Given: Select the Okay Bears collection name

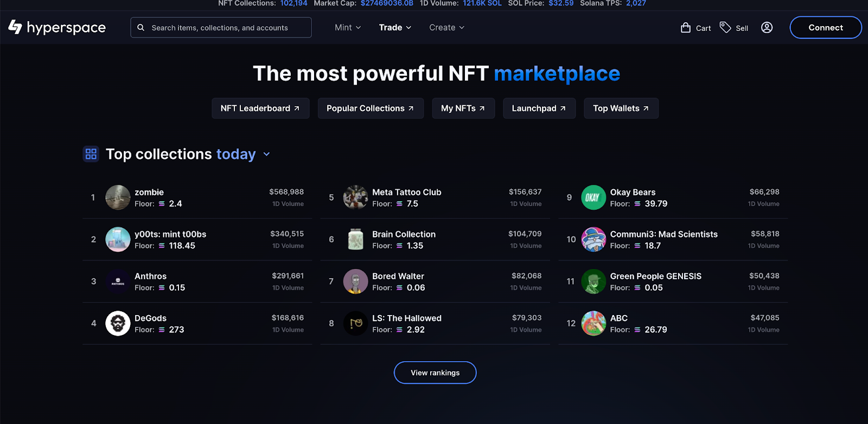Looking at the screenshot, I should 633,192.
